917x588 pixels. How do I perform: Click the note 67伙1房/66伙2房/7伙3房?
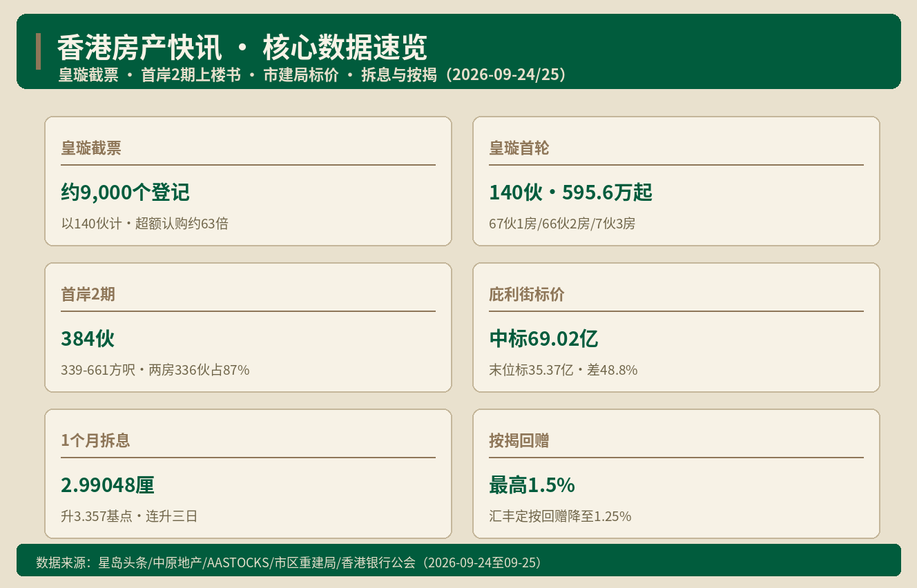562,224
